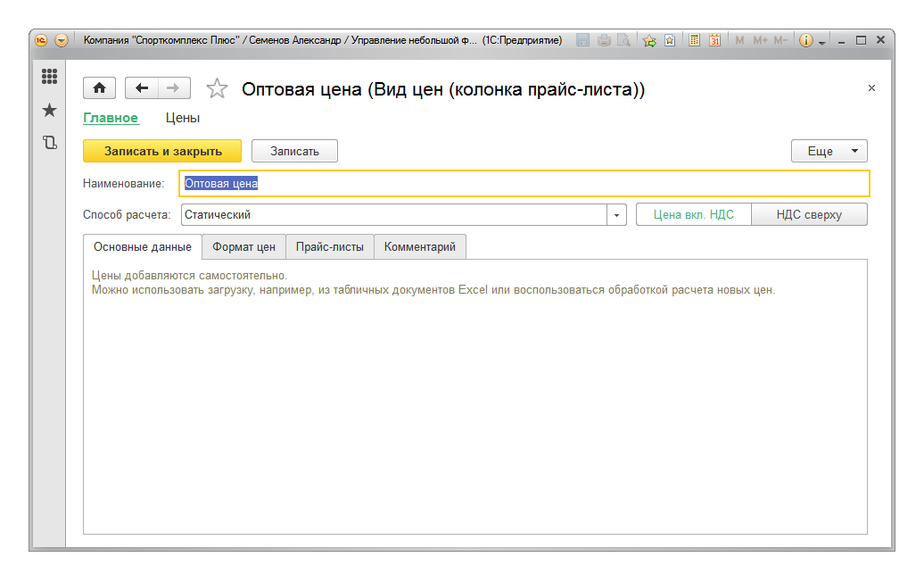The height and width of the screenshot is (565, 924).
Task: Navigate forward with the right arrow
Action: 174,88
